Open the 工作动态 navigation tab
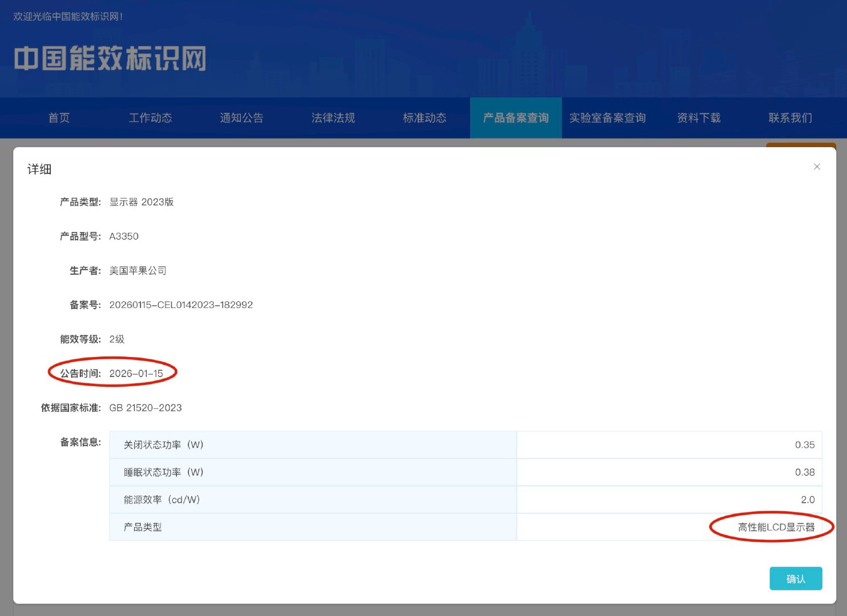The image size is (847, 616). (150, 117)
